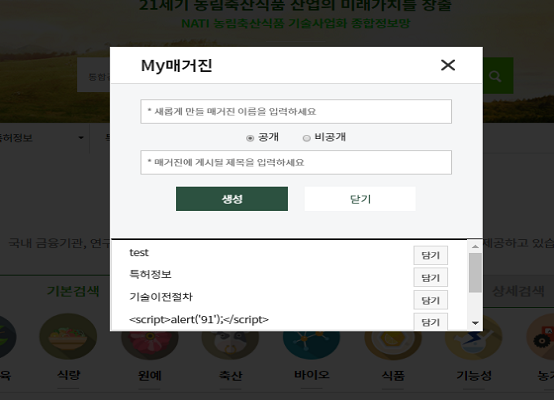Switch to the 기본검색 tab

pyautogui.click(x=73, y=291)
